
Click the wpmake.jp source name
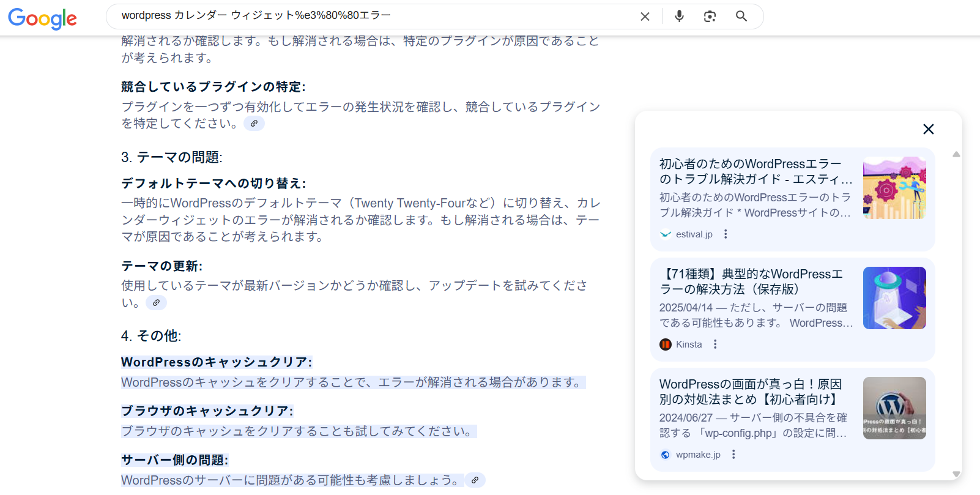698,455
